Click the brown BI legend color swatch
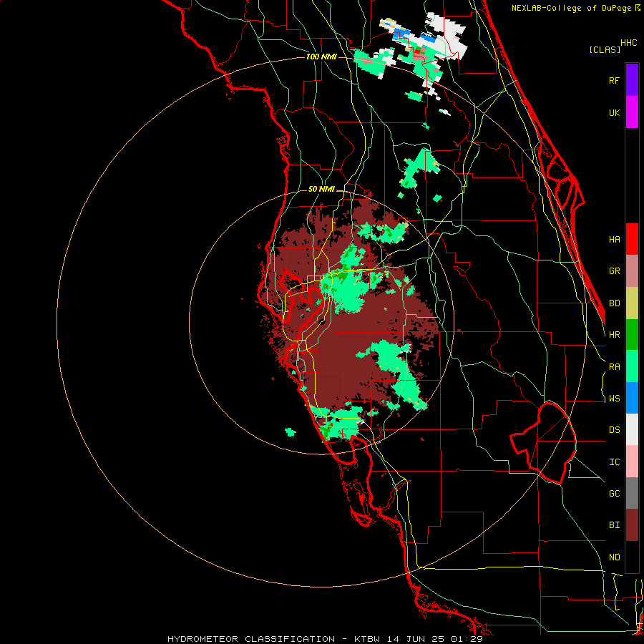This screenshot has width=644, height=644. click(632, 525)
